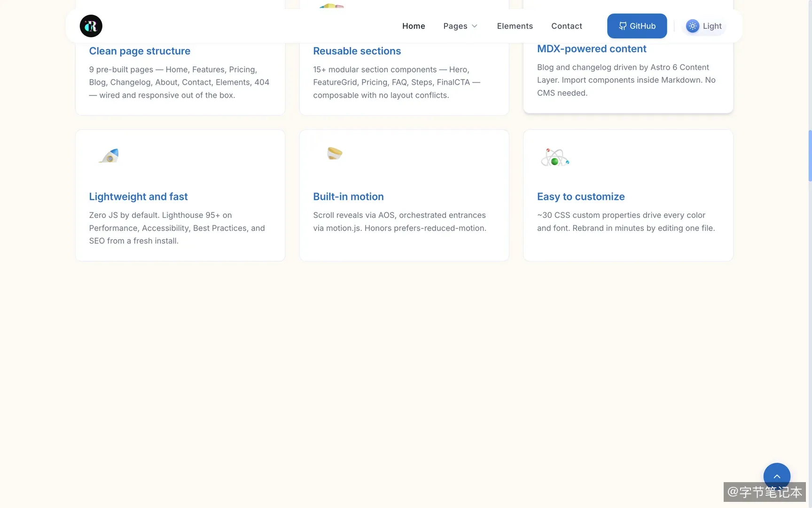Image resolution: width=812 pixels, height=508 pixels.
Task: Open the Elements nav item
Action: click(x=515, y=26)
